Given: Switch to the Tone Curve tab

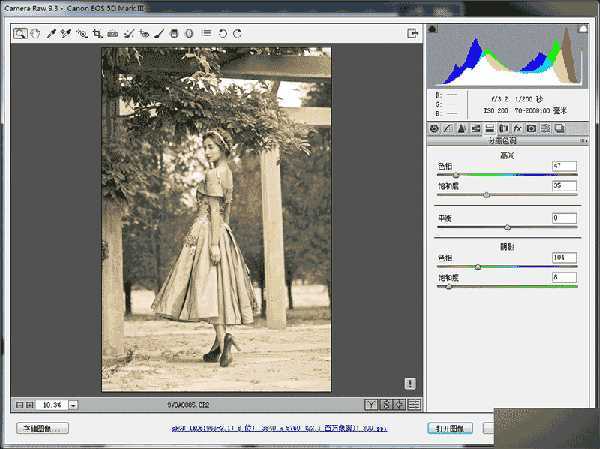Looking at the screenshot, I should (x=448, y=129).
